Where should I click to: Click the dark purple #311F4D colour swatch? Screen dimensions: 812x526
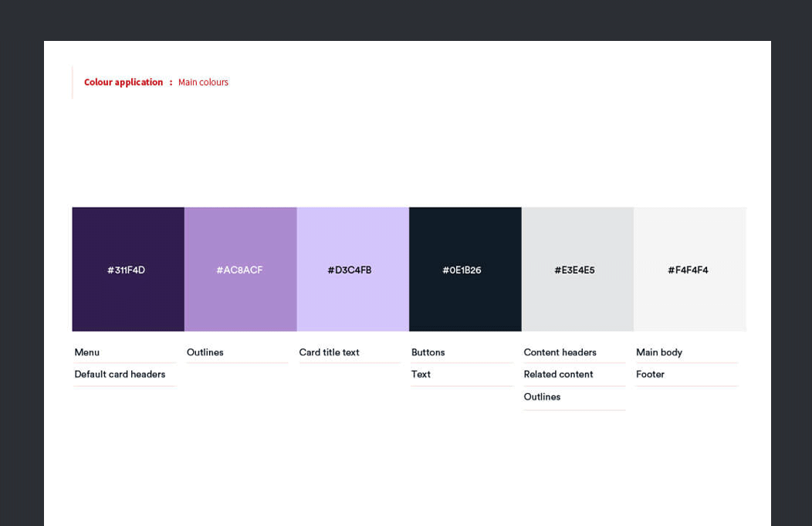[128, 269]
